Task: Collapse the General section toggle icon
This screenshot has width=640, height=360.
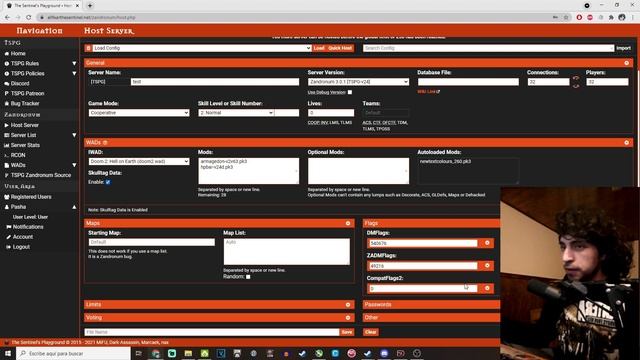Action: [x=627, y=63]
